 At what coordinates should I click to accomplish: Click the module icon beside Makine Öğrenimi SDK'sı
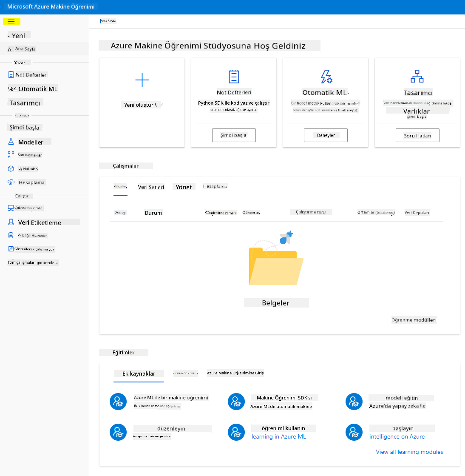(x=236, y=402)
